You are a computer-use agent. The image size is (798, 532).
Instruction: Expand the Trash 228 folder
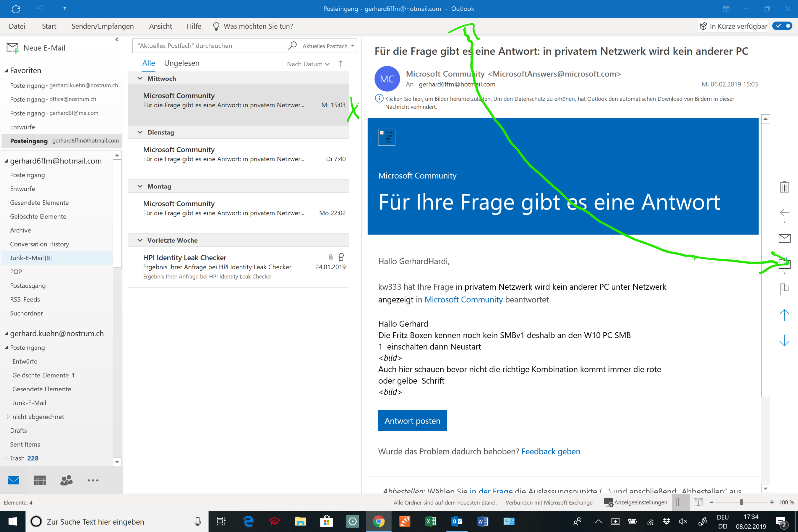point(5,458)
